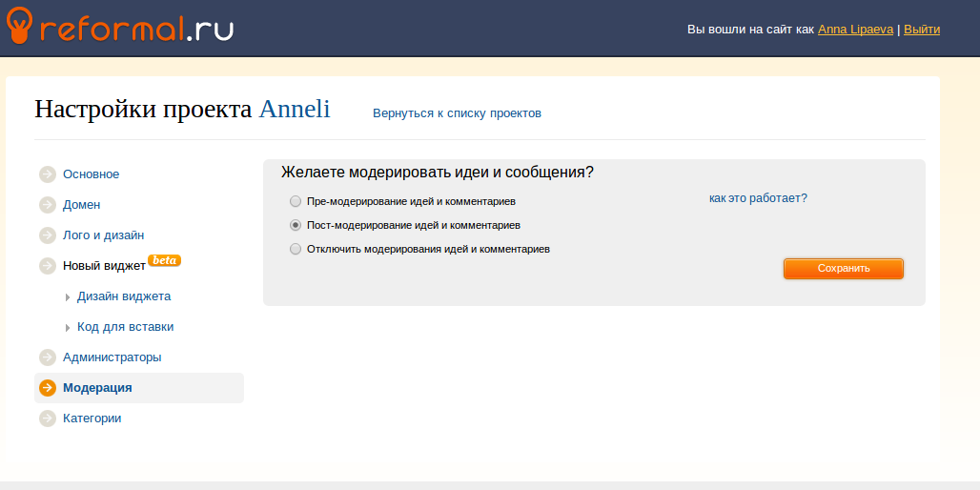The width and height of the screenshot is (980, 490).
Task: Open the как это работает? help link
Action: pos(758,198)
